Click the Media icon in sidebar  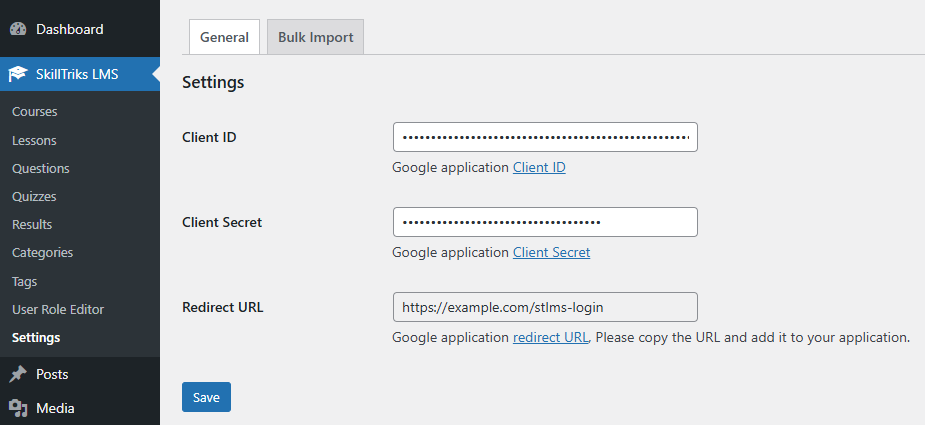click(18, 408)
